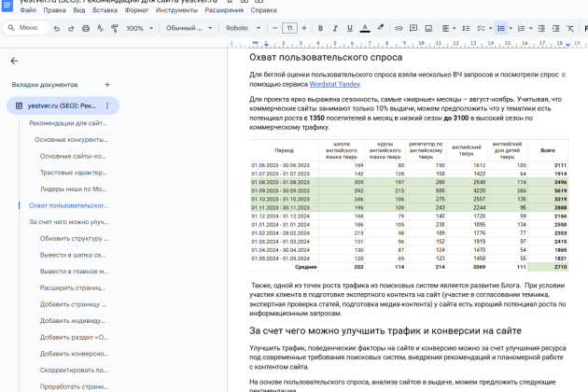588x392 pixels.
Task: Add a new document tab with plus icon
Action: click(106, 84)
